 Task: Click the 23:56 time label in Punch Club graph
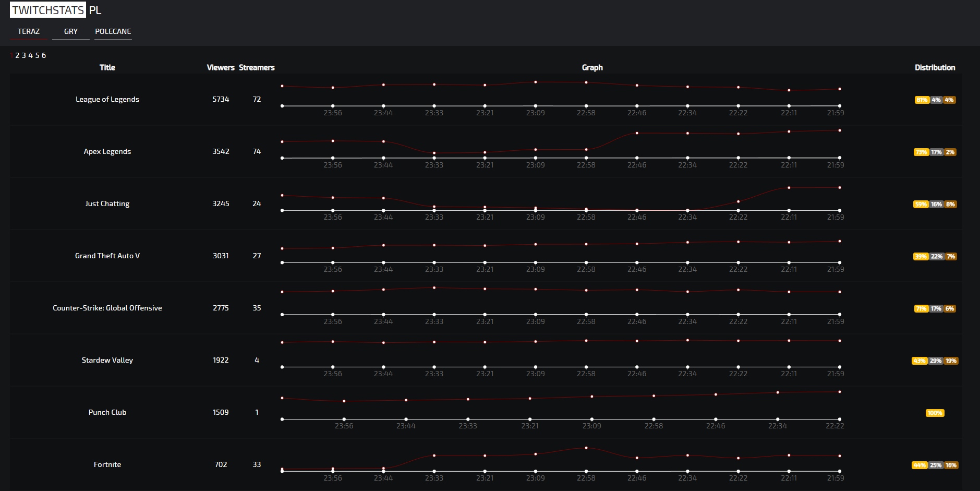(344, 426)
